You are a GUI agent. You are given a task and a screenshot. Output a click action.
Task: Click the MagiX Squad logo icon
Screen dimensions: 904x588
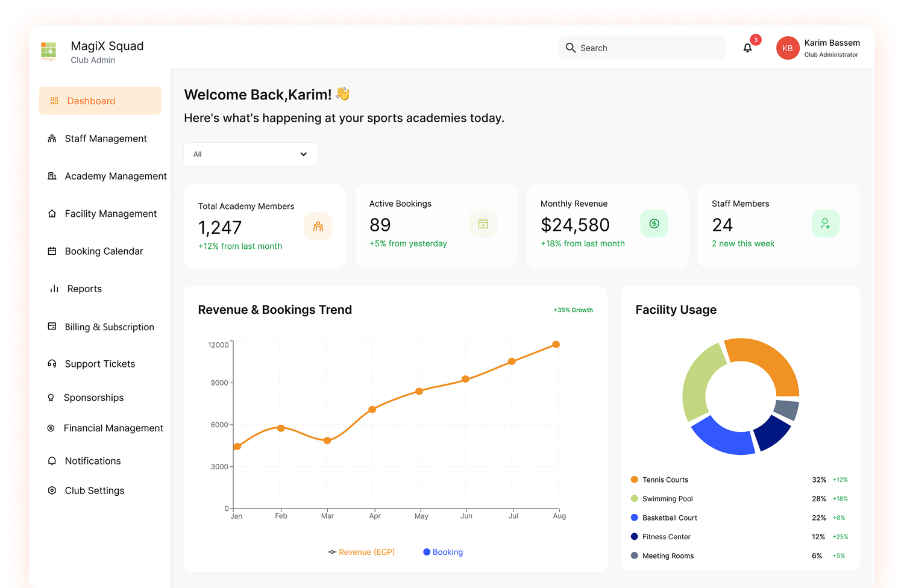coord(48,51)
